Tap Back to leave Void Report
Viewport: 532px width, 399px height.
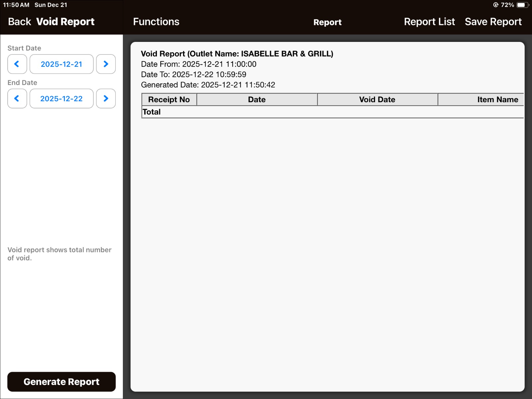pos(19,22)
